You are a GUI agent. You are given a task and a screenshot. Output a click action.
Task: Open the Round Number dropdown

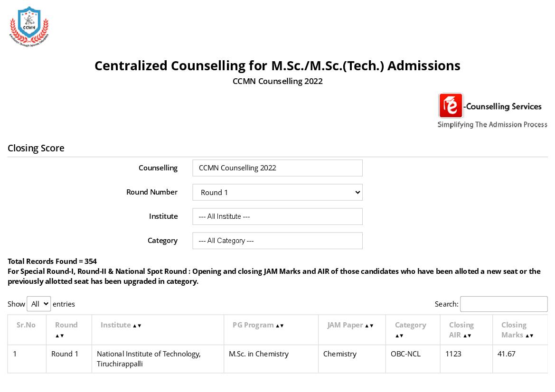point(277,192)
